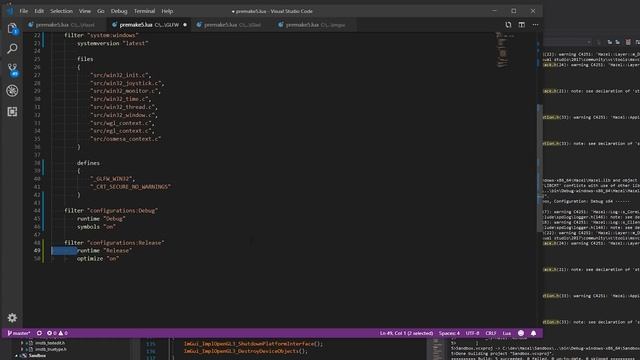The height and width of the screenshot is (360, 640).
Task: Click the "src/egl_context.c" entry
Action: [x=122, y=131]
